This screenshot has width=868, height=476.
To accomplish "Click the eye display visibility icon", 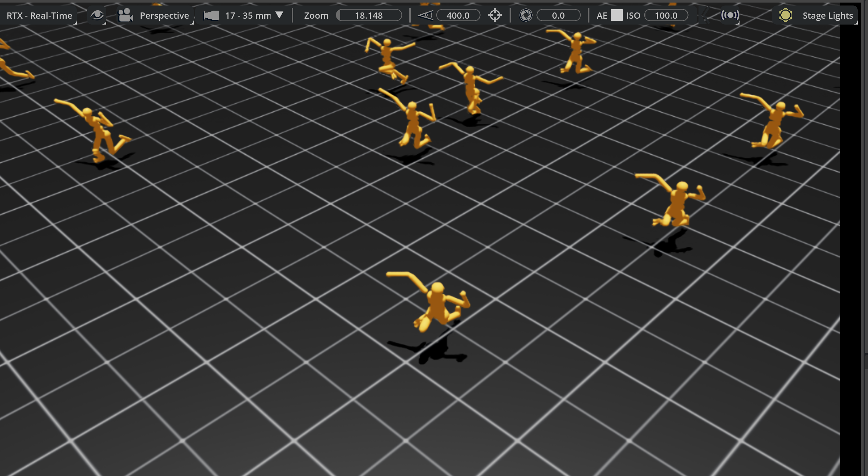I will coord(97,15).
